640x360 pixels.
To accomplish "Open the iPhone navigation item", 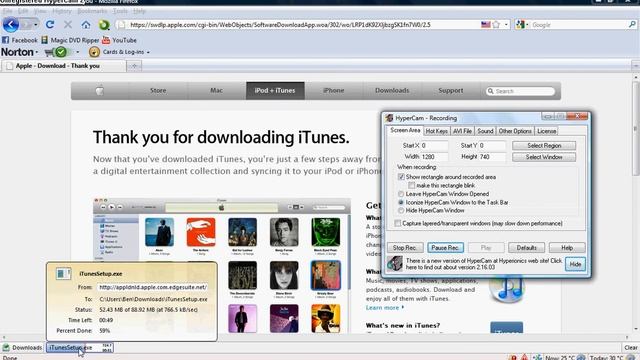I will (333, 91).
